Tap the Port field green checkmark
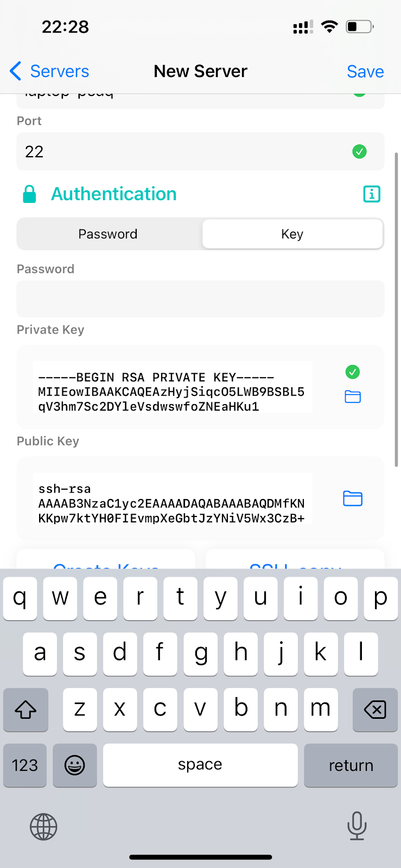The width and height of the screenshot is (401, 868). click(359, 151)
